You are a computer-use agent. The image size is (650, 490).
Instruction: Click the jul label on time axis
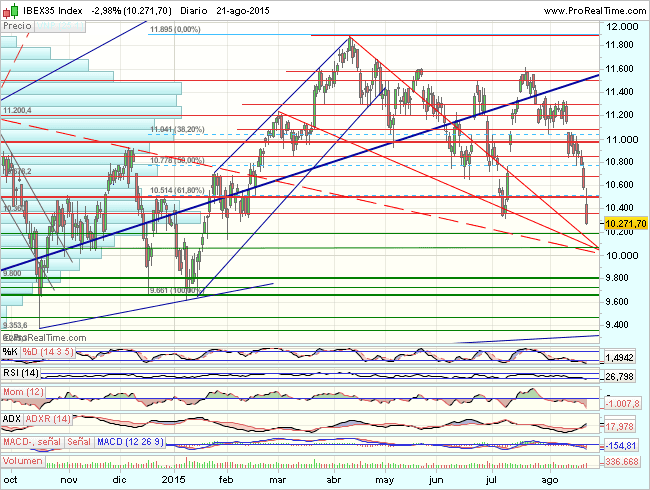click(x=491, y=480)
